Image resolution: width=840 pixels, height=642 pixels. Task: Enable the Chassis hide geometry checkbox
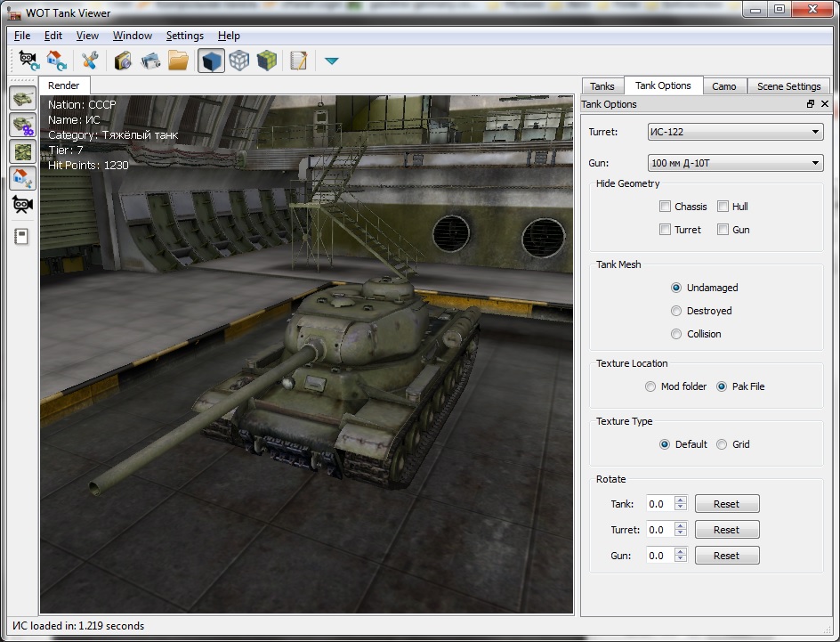pyautogui.click(x=666, y=207)
